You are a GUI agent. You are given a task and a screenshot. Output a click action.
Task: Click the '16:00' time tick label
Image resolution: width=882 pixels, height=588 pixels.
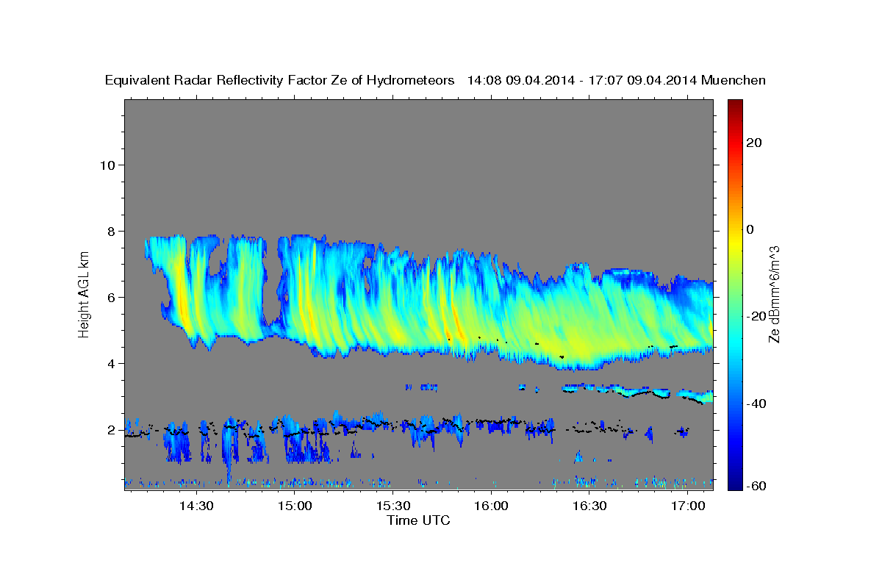(x=491, y=506)
